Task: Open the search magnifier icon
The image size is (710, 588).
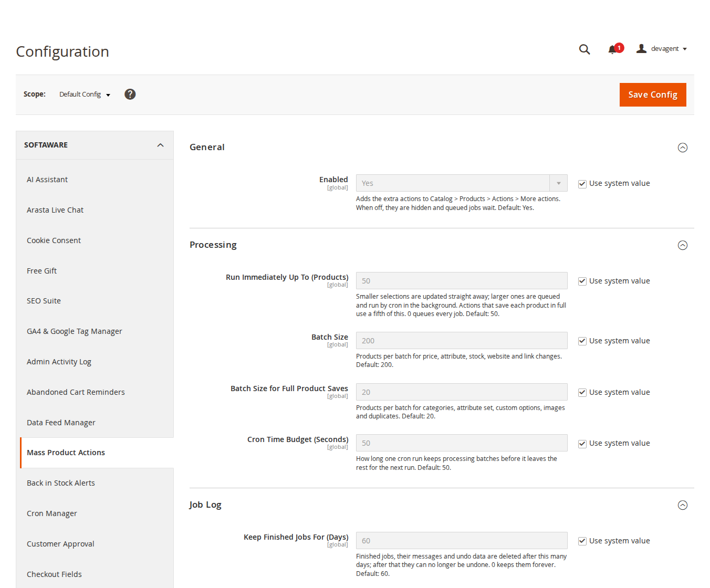Action: [584, 49]
